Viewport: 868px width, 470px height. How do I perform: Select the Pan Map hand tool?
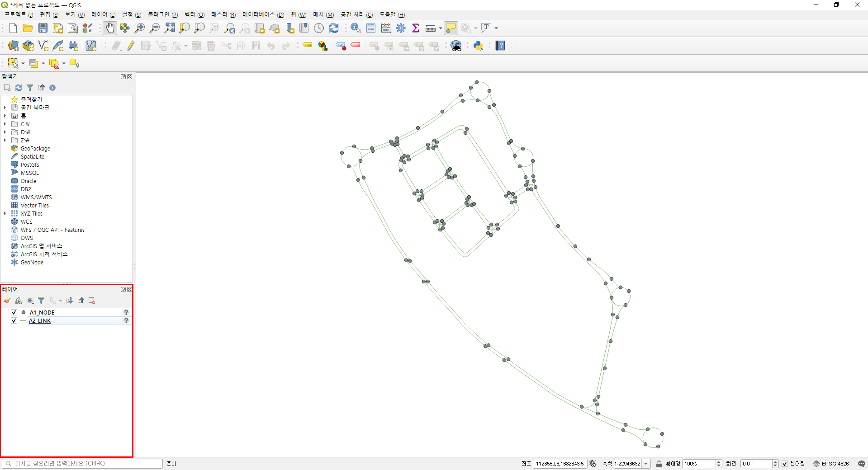(x=110, y=28)
